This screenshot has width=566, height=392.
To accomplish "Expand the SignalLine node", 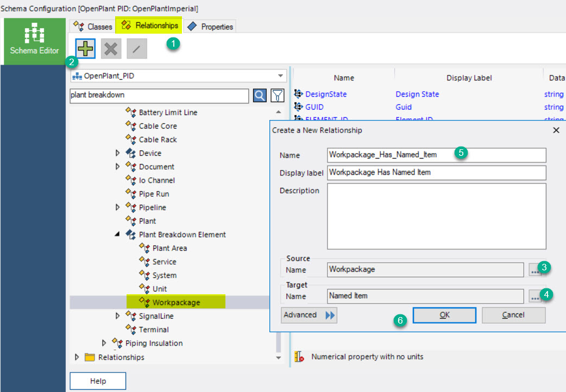I will pos(117,316).
